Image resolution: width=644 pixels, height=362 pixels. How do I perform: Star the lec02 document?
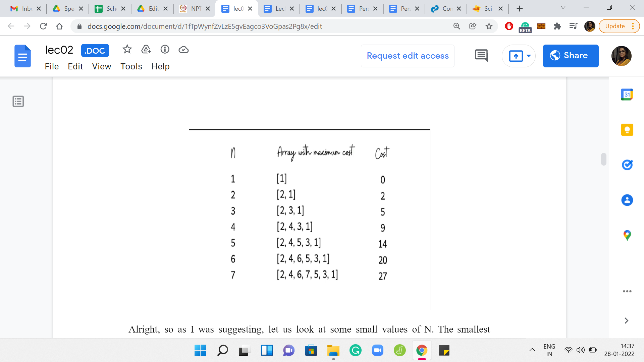127,50
